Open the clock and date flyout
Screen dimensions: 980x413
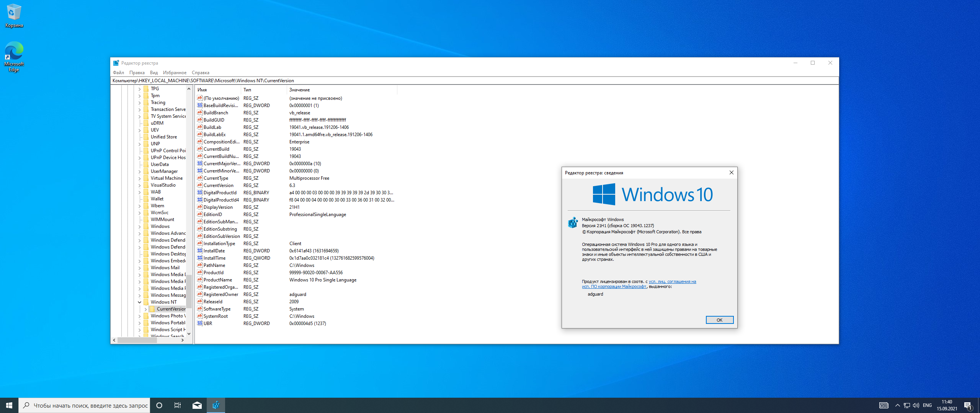click(947, 405)
